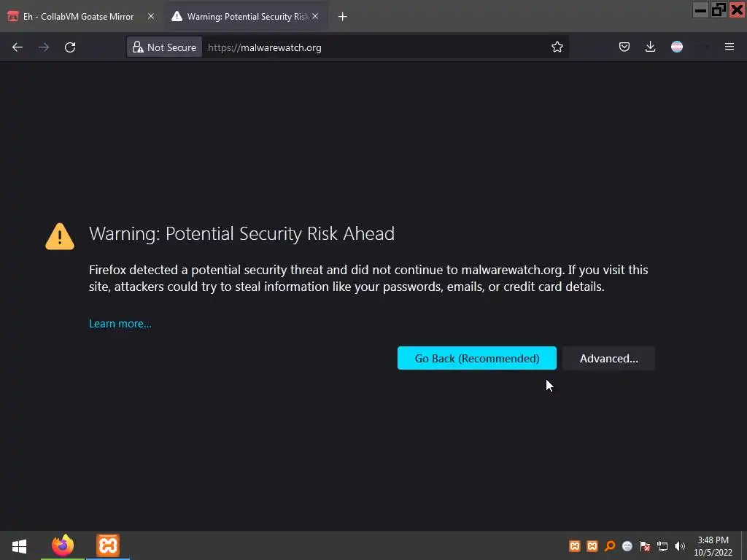Viewport: 747px width, 560px height.
Task: Restore down the Firefox window
Action: pyautogui.click(x=719, y=10)
